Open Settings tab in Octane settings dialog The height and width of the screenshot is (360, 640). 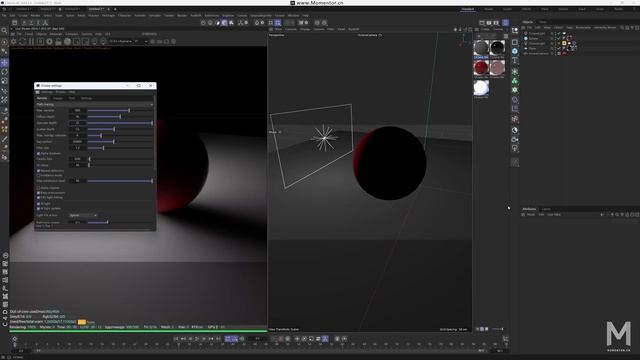pos(87,98)
